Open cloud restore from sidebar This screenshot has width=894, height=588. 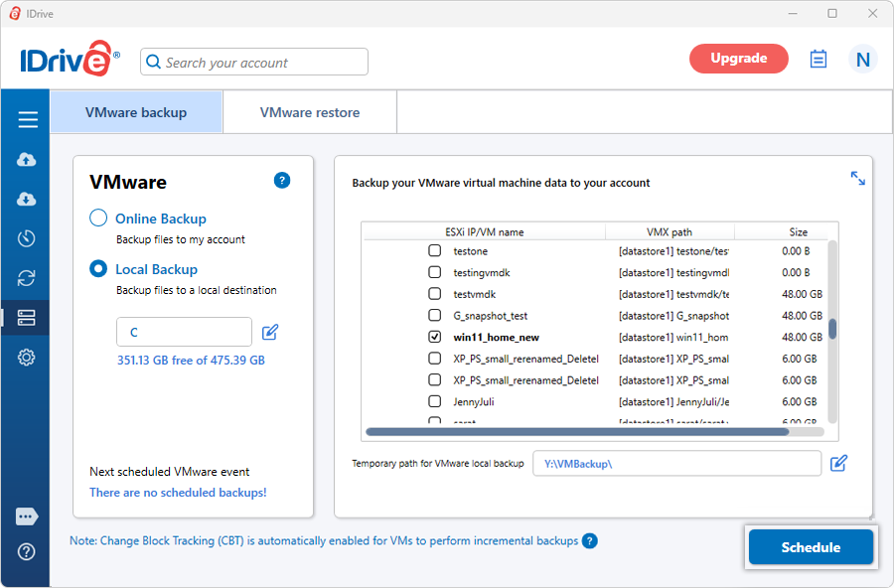point(27,200)
